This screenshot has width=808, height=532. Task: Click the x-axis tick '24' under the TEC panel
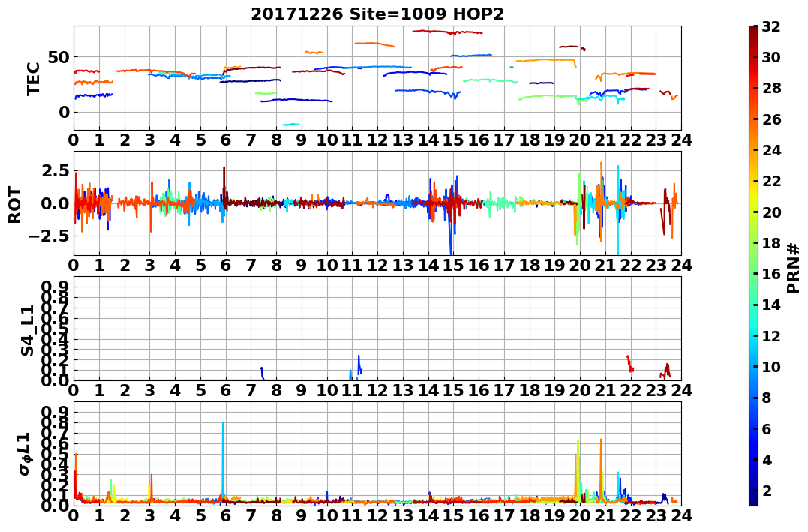(681, 140)
